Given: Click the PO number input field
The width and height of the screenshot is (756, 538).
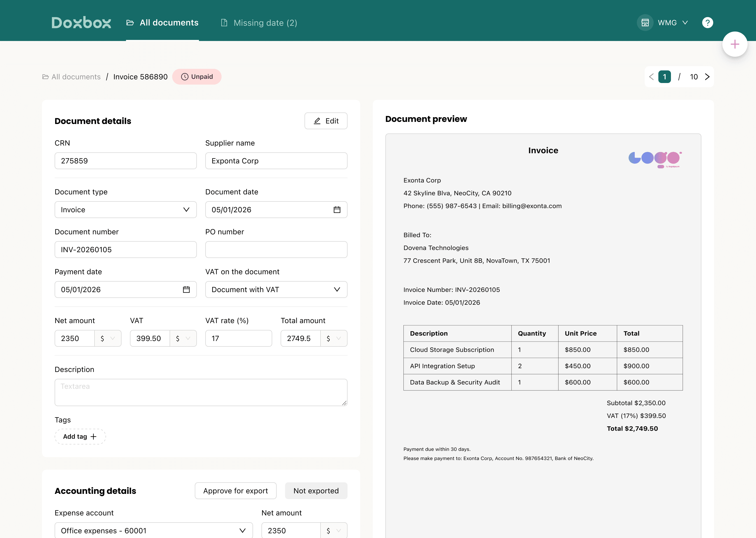Looking at the screenshot, I should (276, 250).
